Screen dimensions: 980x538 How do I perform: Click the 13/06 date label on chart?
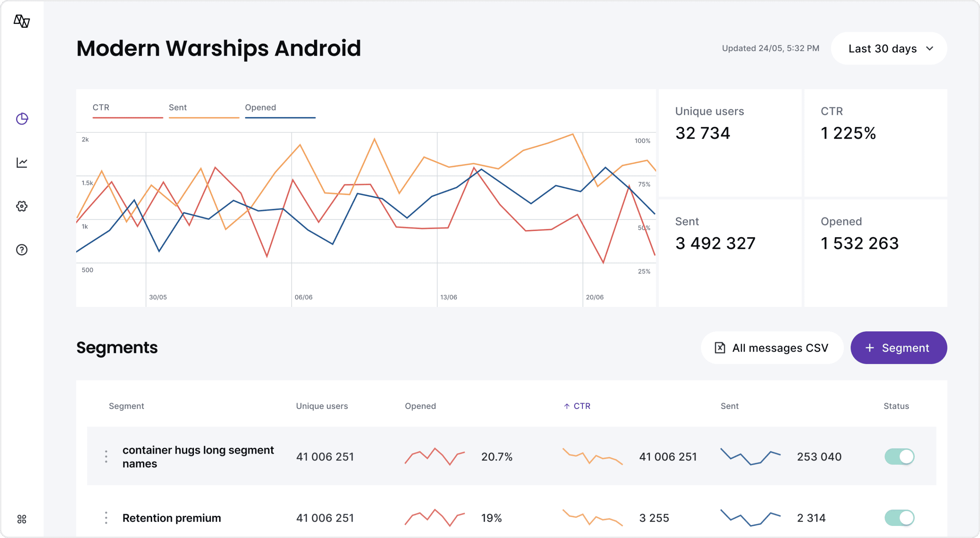tap(449, 297)
